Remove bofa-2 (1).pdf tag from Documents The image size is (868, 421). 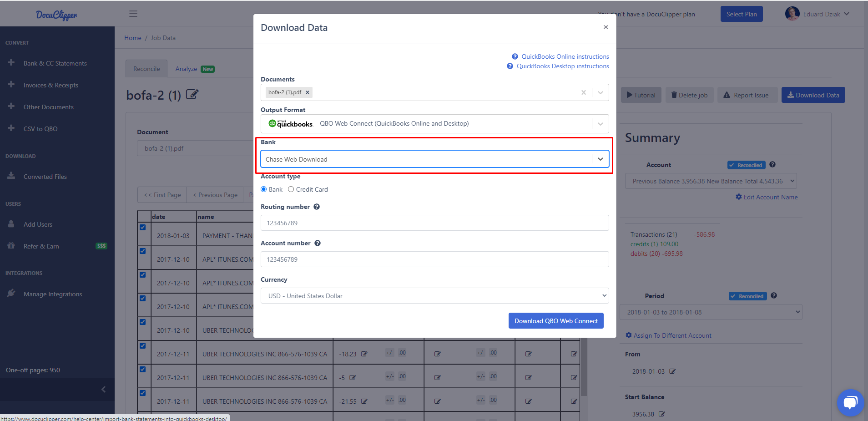click(x=308, y=92)
